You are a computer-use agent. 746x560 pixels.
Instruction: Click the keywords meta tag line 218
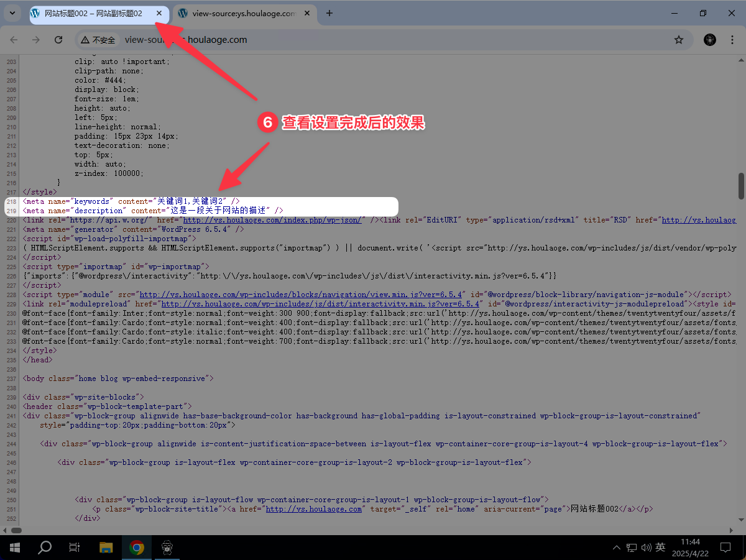pyautogui.click(x=131, y=201)
